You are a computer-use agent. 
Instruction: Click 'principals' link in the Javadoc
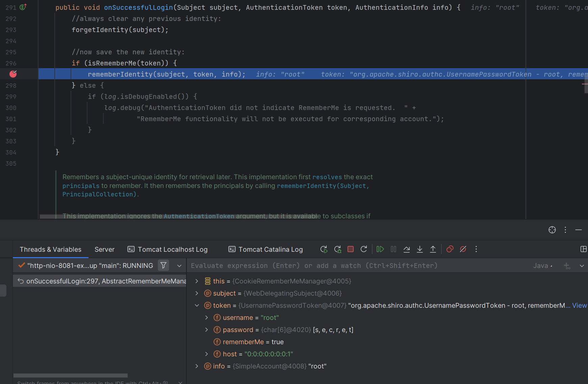tap(81, 186)
